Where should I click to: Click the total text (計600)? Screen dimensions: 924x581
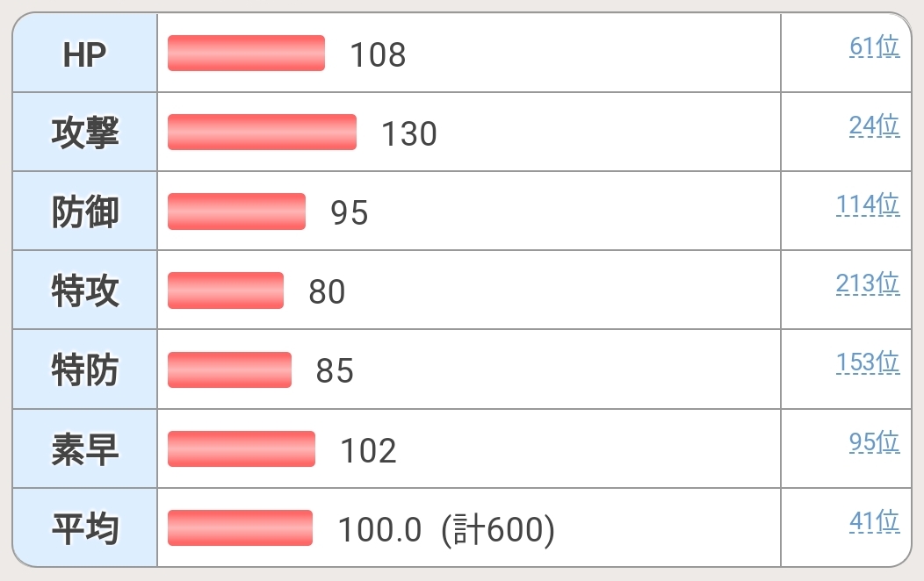click(498, 529)
